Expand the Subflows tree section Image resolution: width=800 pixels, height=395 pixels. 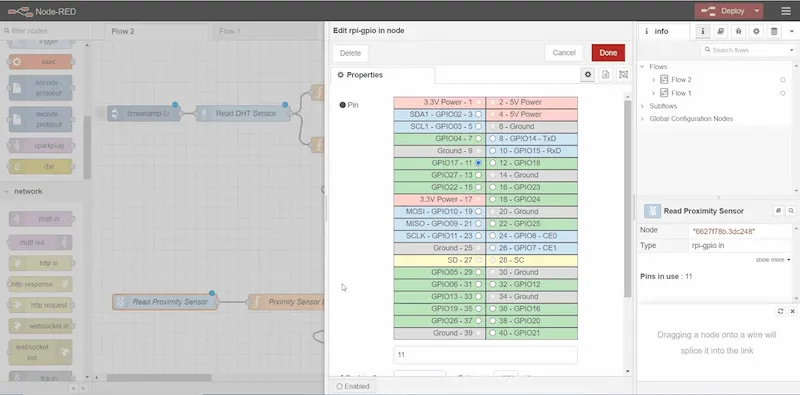642,106
